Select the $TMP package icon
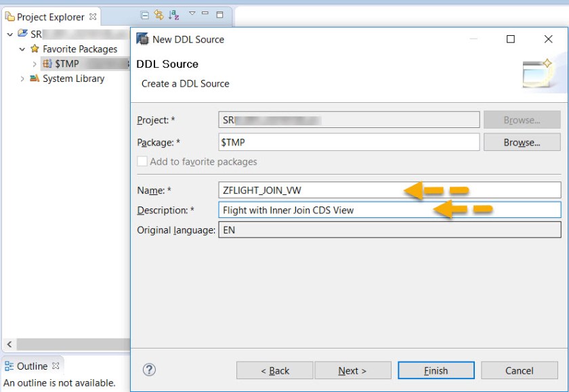The image size is (569, 392). tap(47, 64)
